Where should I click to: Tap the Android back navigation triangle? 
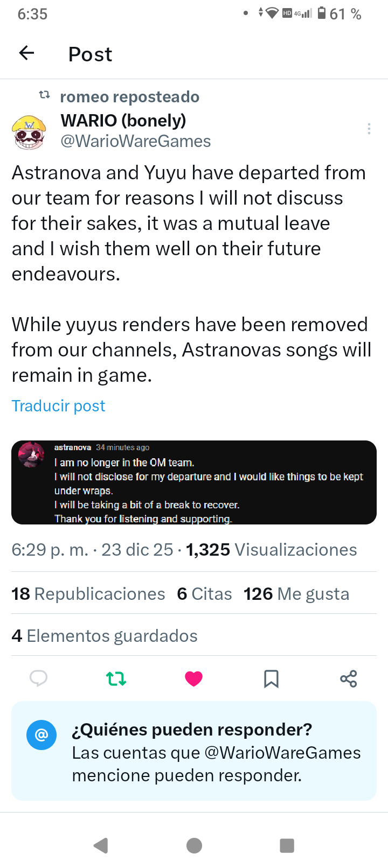point(101,845)
